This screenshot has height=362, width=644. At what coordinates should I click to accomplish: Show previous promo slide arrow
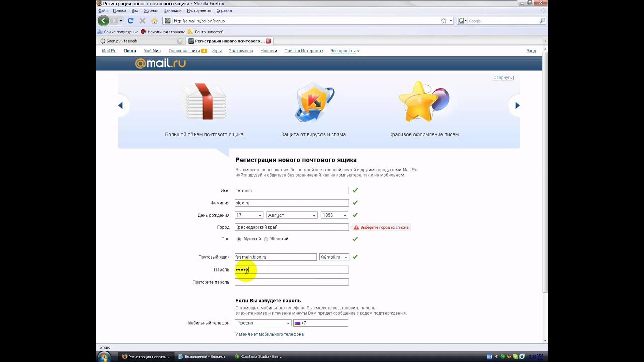121,105
